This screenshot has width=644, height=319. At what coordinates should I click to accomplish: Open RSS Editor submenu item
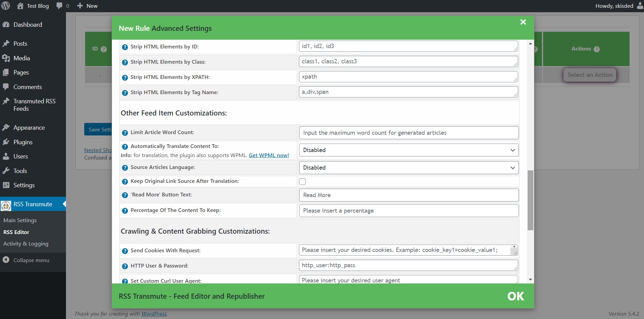(16, 232)
